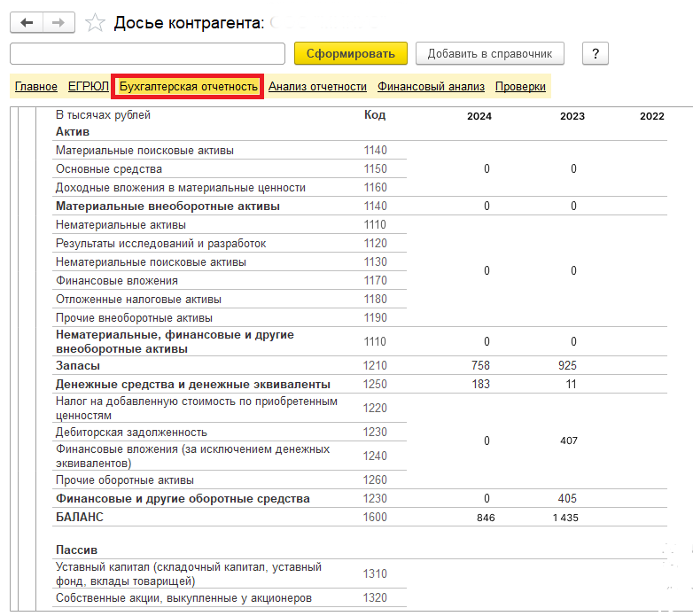This screenshot has height=616, width=693.
Task: Select the Уставный капитал row
Action: [x=189, y=573]
